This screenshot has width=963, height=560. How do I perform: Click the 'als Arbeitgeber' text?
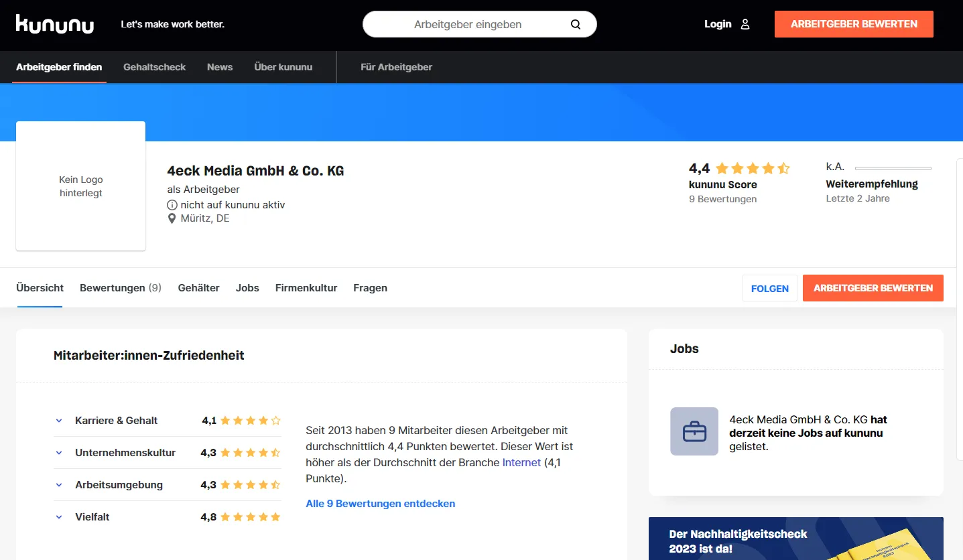(204, 190)
